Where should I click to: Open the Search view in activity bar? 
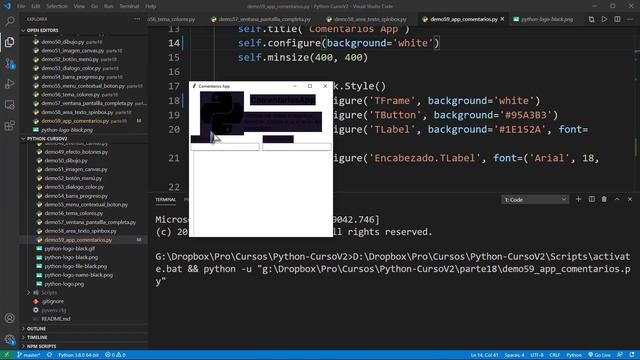pyautogui.click(x=9, y=21)
